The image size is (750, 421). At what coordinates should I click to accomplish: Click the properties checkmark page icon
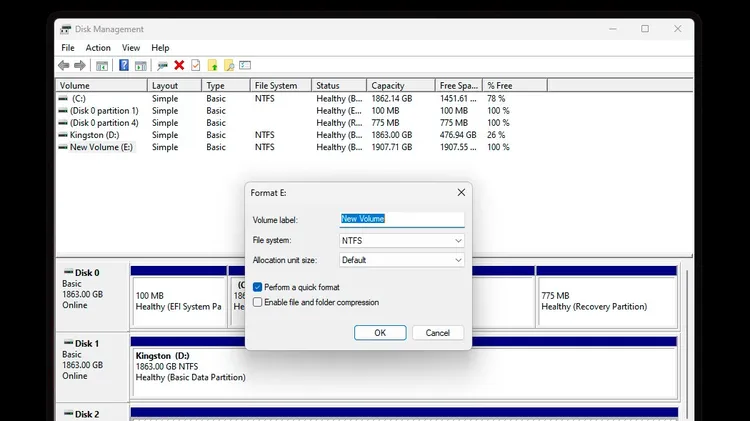(196, 65)
